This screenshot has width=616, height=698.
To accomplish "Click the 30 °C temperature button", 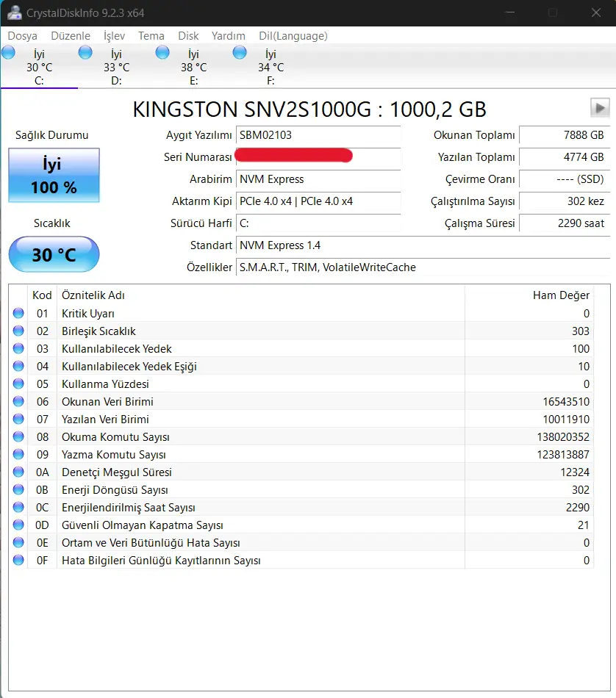I will (54, 255).
